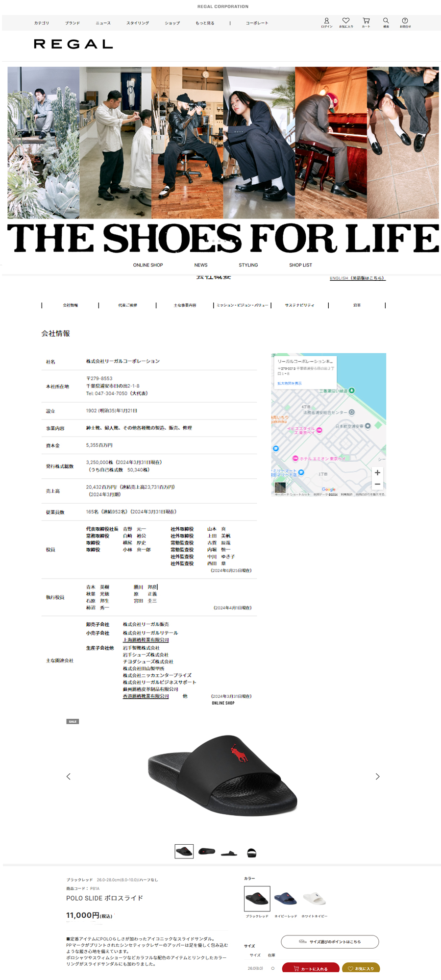Screen dimensions: 441x980
Task: Select third product thumbnail (profile view)
Action: point(229,853)
